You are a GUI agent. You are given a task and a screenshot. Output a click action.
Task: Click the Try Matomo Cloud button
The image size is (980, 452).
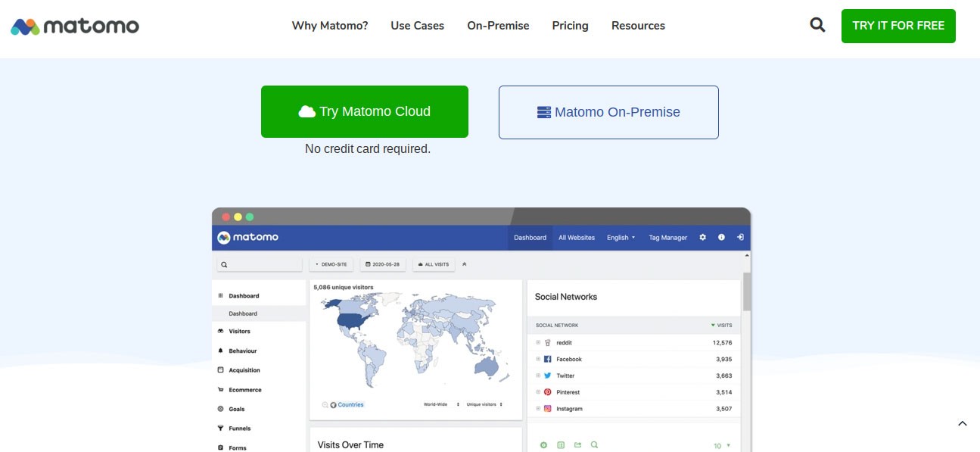click(365, 111)
